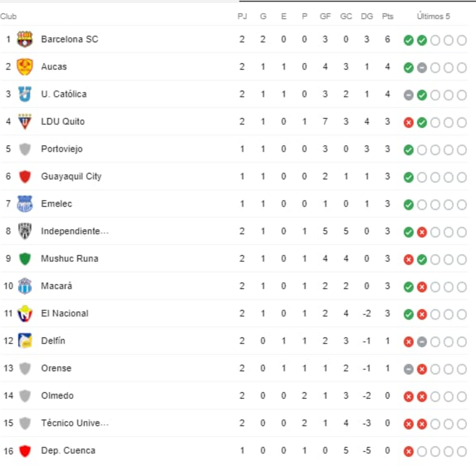Click the Delfín club logo

25,341
